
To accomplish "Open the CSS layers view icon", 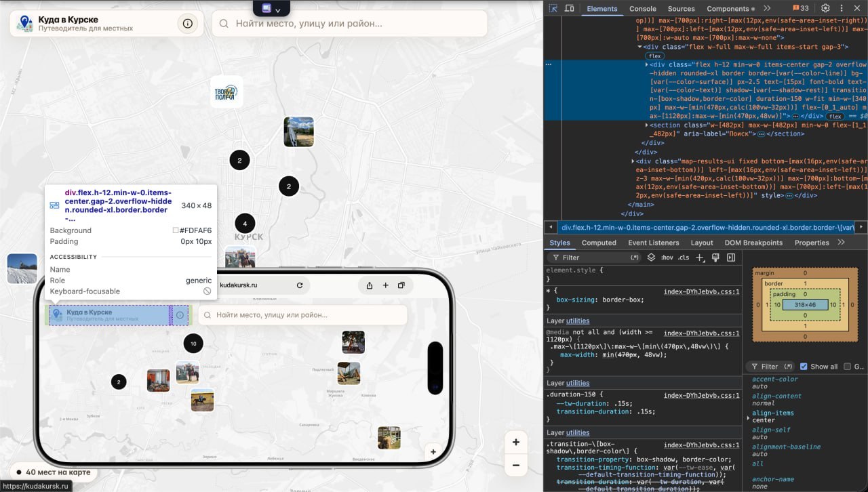I will pyautogui.click(x=651, y=258).
